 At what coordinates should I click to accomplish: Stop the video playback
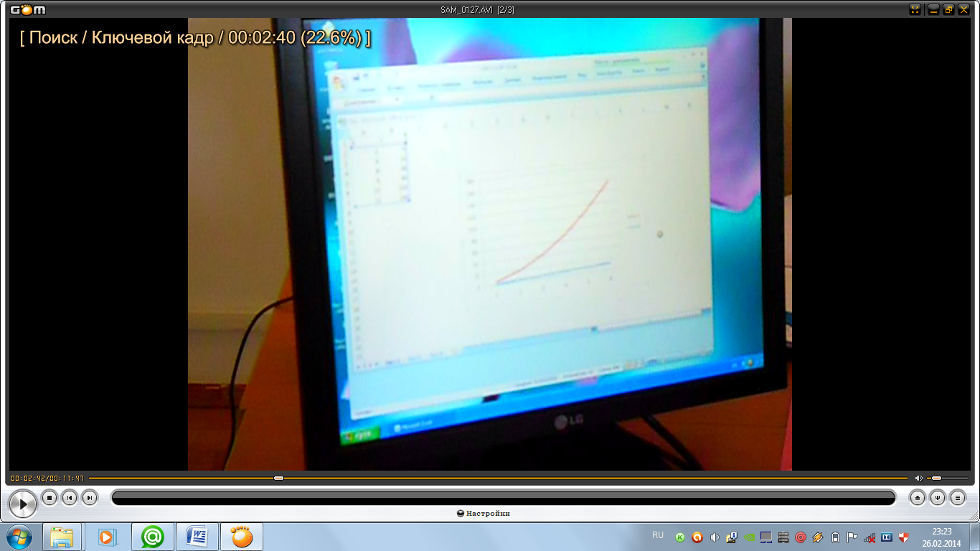coord(49,497)
